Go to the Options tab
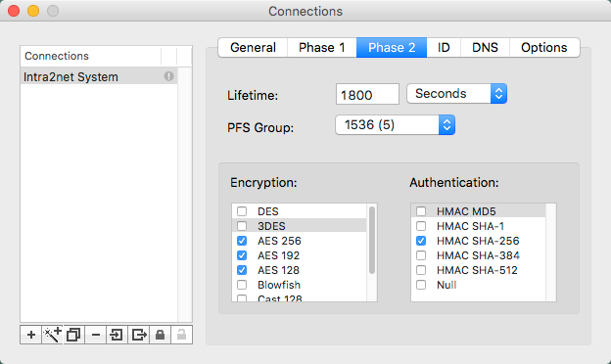This screenshot has height=364, width=611. point(544,48)
